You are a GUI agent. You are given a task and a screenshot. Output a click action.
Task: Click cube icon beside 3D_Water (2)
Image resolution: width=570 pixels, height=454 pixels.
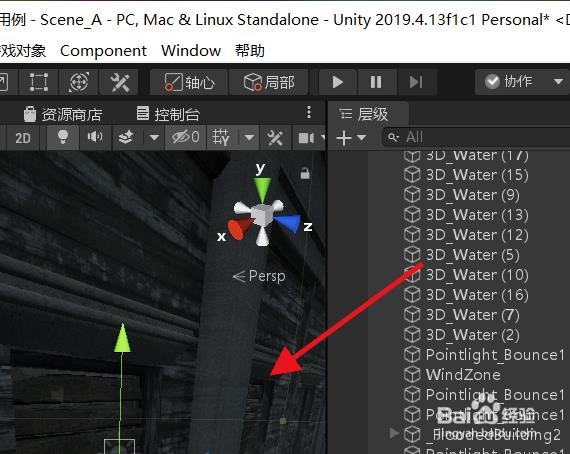412,334
